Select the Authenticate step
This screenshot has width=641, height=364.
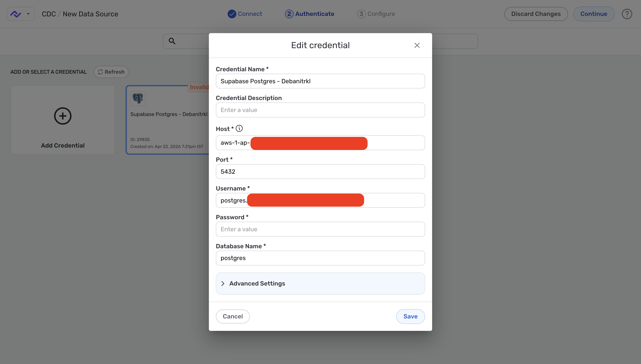[x=310, y=14]
